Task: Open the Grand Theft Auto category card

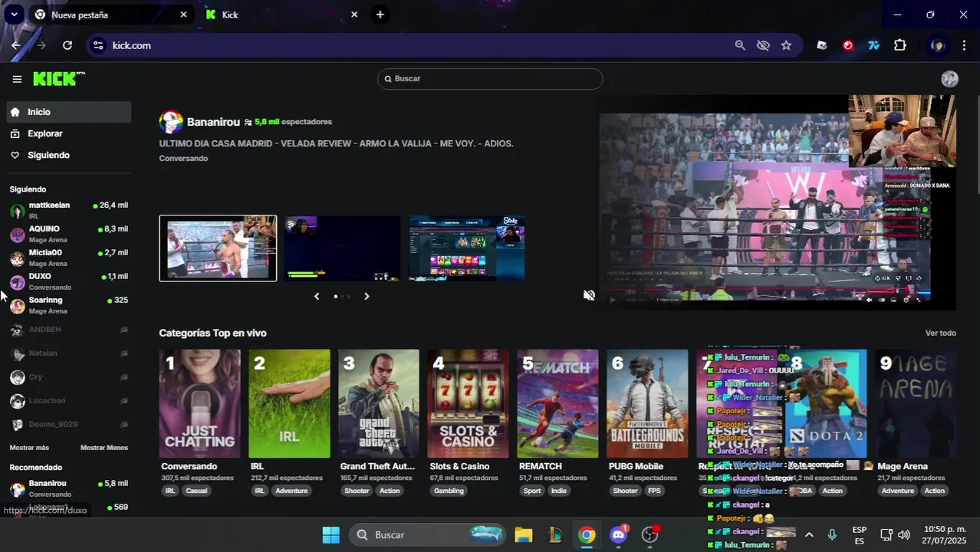Action: coord(379,404)
